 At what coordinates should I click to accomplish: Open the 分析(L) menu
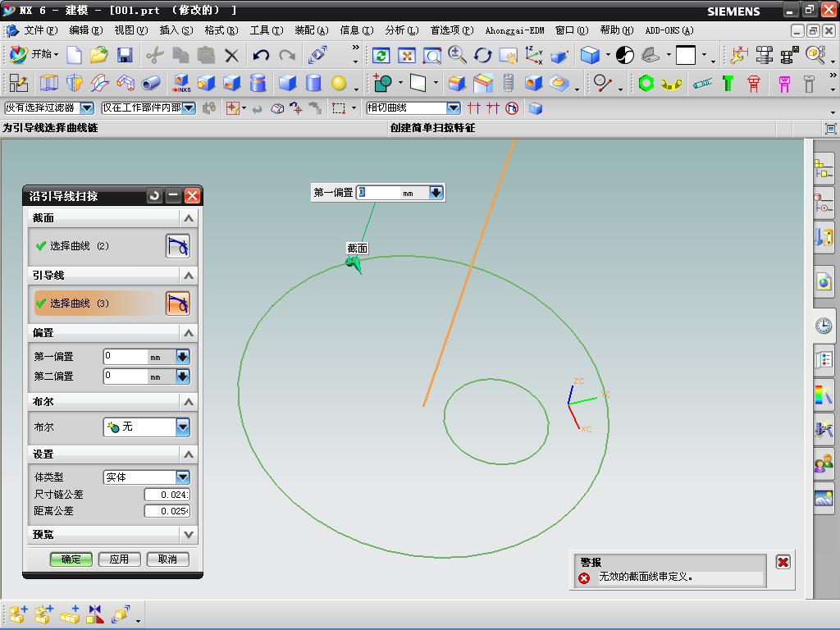coord(401,30)
